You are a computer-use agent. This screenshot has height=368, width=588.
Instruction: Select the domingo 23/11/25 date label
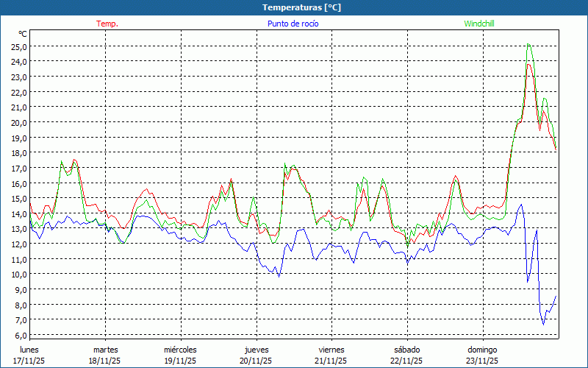click(482, 355)
